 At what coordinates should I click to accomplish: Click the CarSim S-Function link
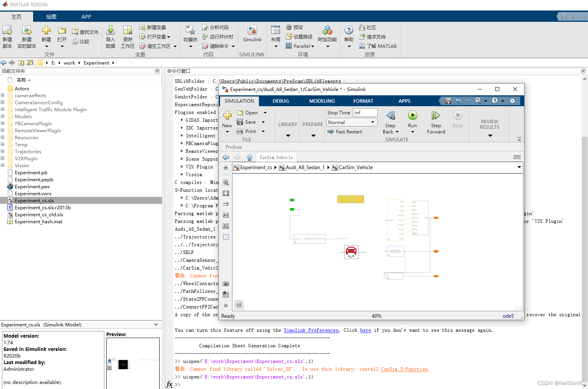404,369
